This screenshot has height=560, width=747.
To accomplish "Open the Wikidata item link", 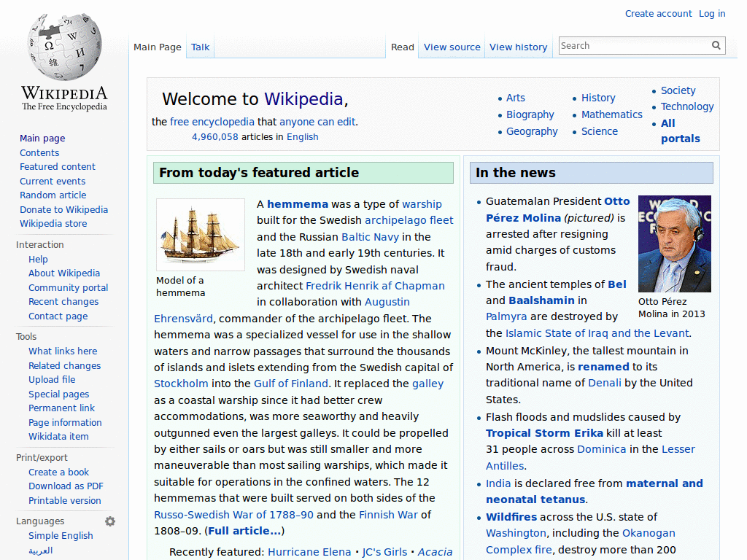I will (x=58, y=437).
